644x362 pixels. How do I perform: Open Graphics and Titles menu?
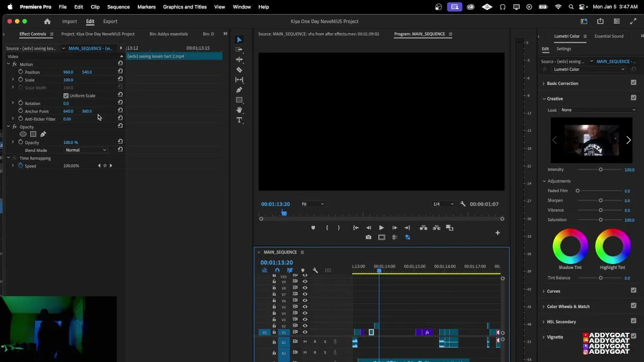tap(185, 7)
